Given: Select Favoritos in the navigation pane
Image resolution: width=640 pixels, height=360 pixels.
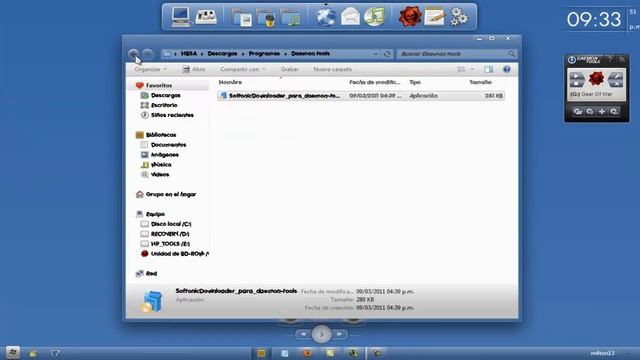Looking at the screenshot, I should click(x=159, y=85).
